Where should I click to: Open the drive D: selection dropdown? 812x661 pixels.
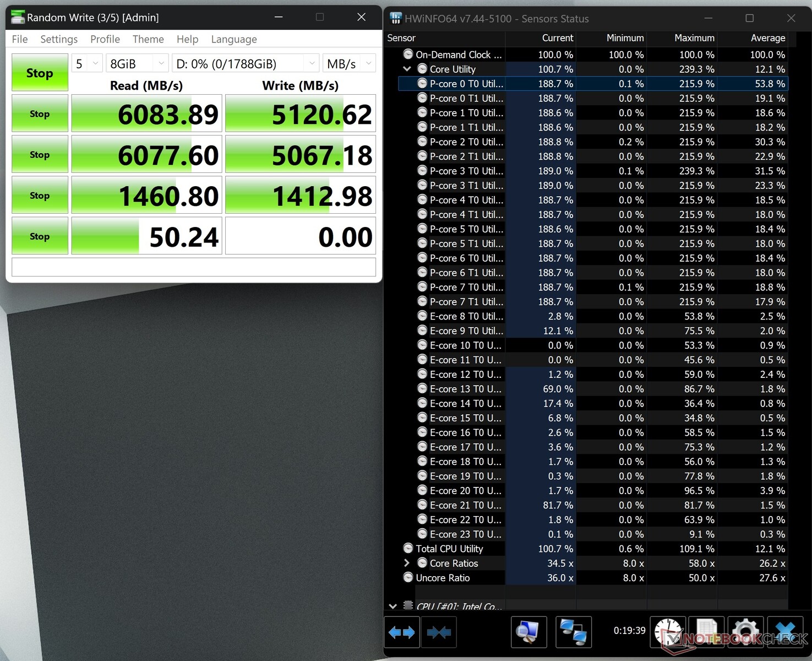point(245,64)
